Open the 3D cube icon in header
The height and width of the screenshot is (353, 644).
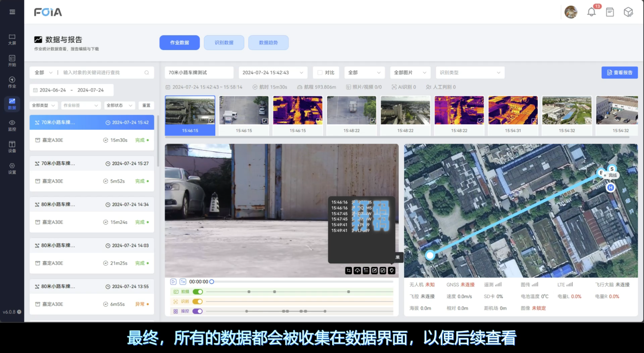click(x=628, y=12)
